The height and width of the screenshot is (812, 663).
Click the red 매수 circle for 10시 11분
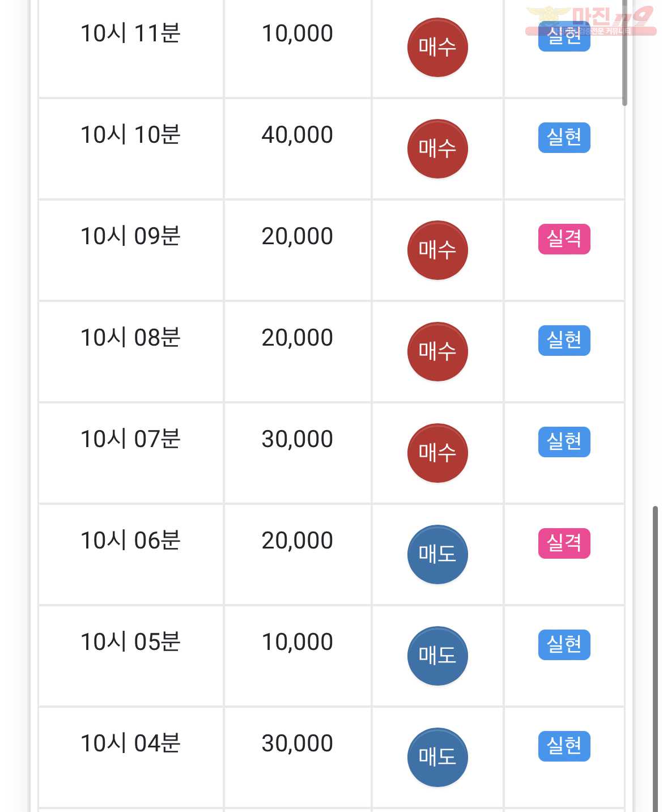(x=437, y=47)
